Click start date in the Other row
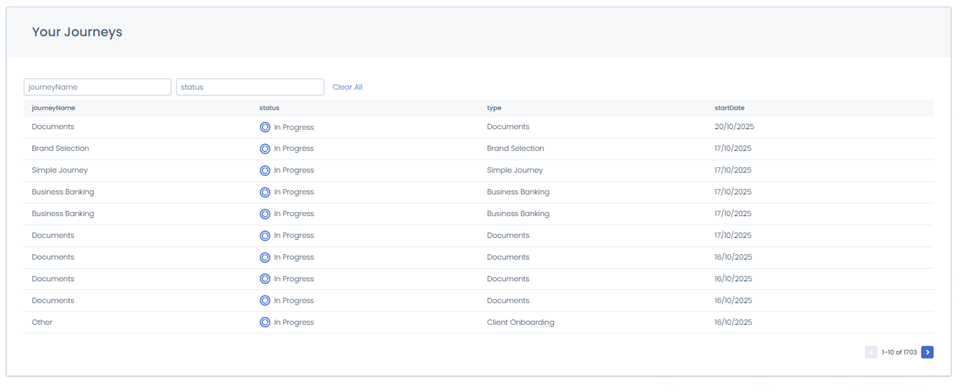The width and height of the screenshot is (960, 392). tap(733, 322)
